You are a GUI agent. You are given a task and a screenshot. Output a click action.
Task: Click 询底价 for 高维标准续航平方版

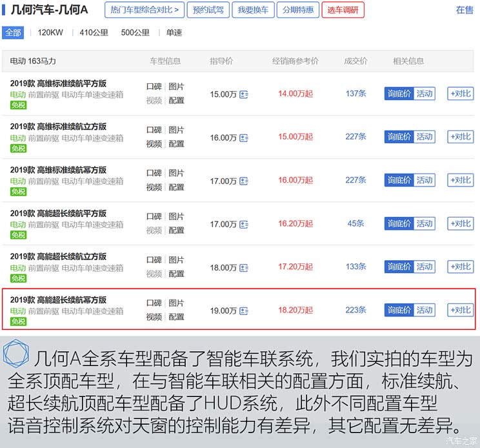(399, 94)
